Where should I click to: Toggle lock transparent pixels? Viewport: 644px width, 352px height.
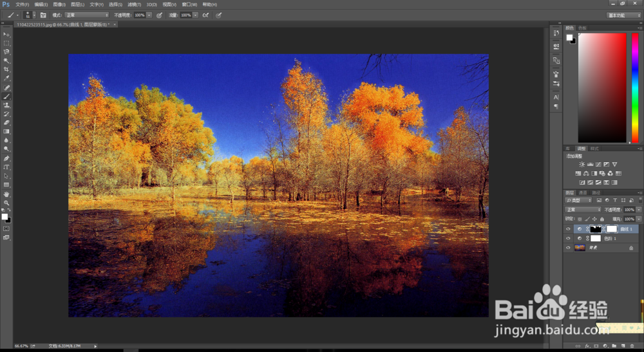[x=580, y=219]
